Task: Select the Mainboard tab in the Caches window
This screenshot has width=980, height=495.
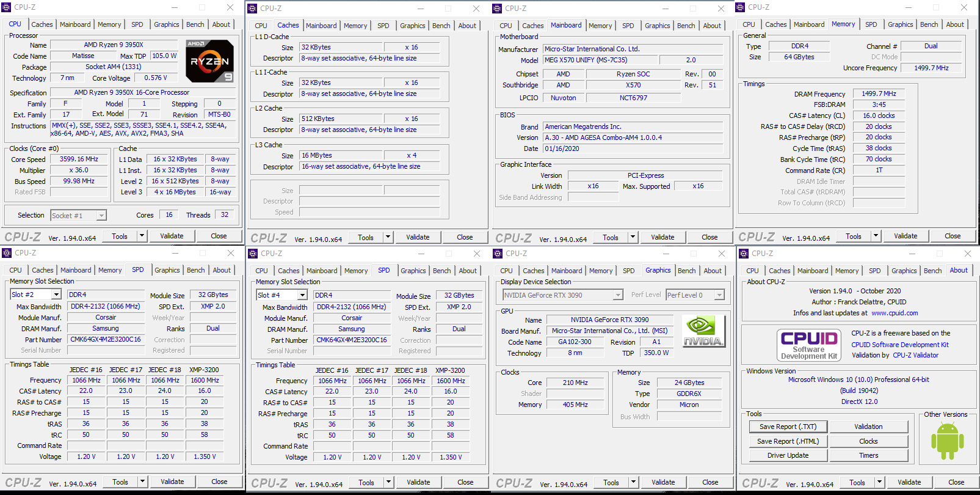Action: tap(321, 26)
